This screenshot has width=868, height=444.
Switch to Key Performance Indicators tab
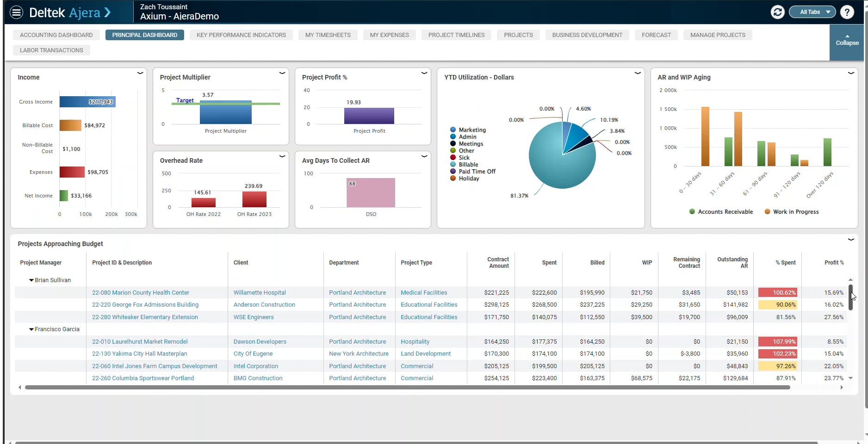point(241,35)
